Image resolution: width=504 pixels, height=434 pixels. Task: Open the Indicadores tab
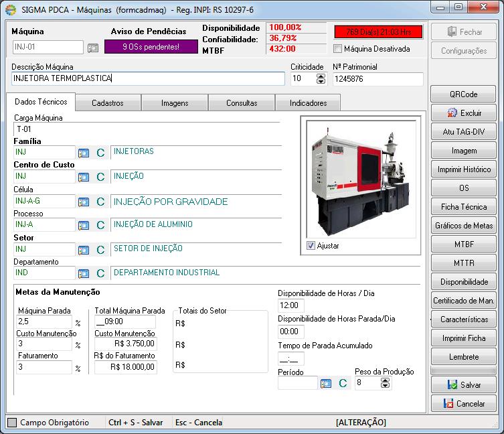pos(309,103)
